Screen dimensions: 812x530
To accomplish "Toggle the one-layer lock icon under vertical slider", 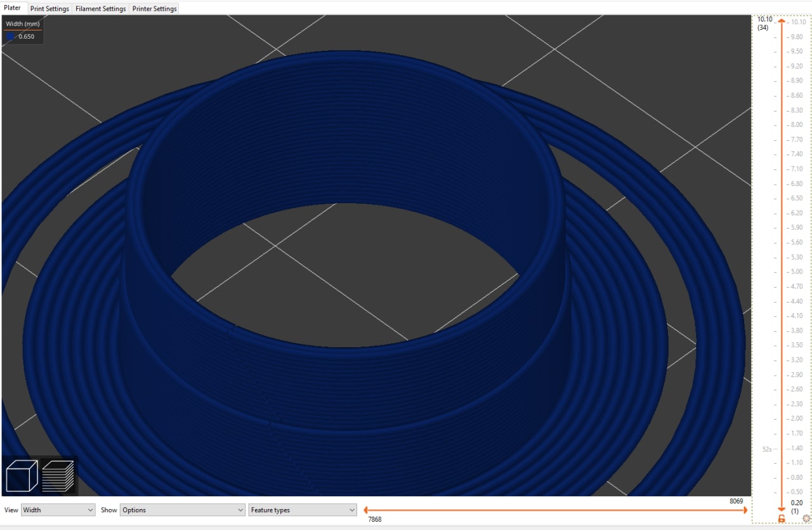I will click(782, 519).
